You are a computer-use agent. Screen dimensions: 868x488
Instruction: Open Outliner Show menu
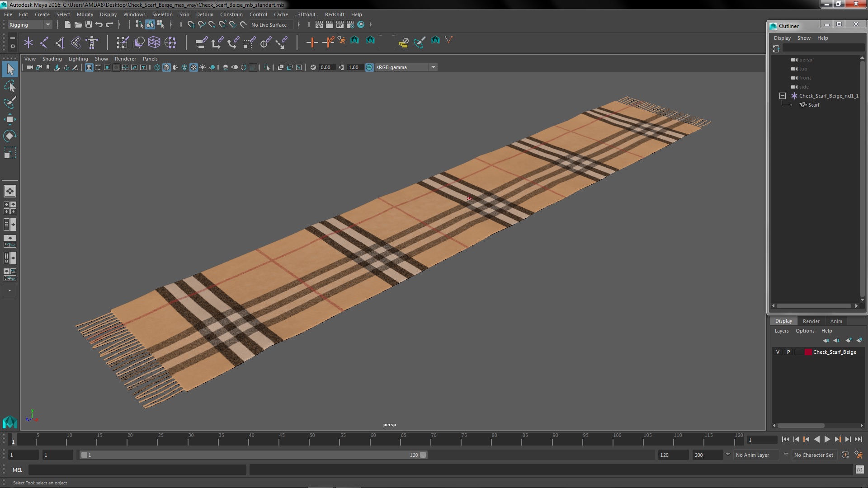tap(803, 38)
